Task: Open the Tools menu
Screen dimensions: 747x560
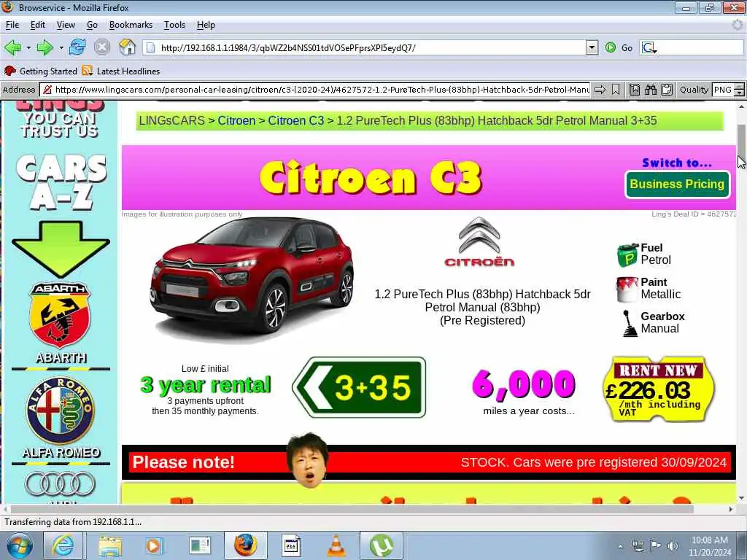Action: tap(174, 25)
